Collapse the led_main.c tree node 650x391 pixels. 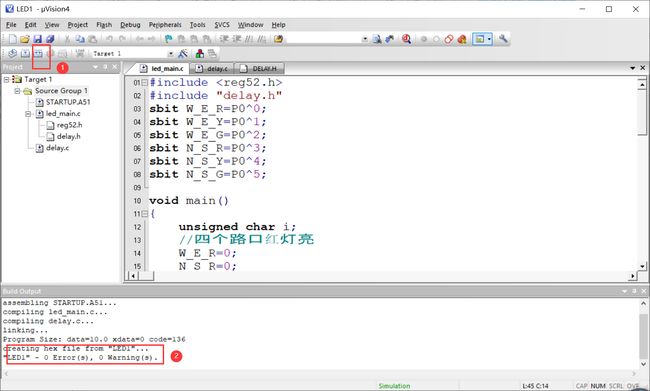point(28,114)
